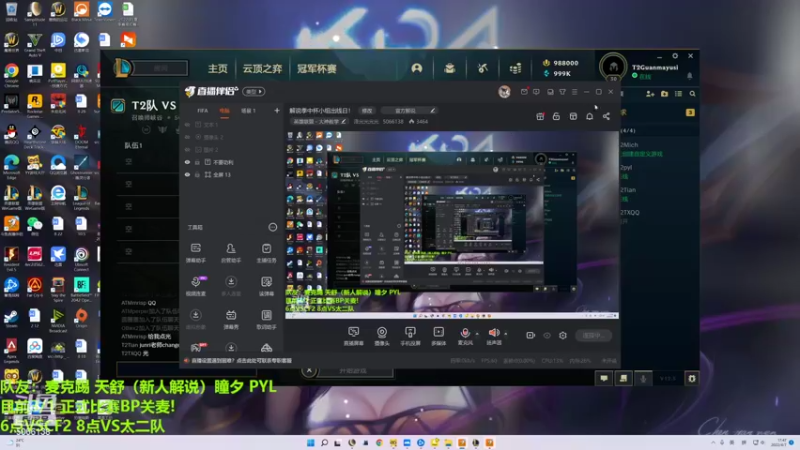Screen dimensions: 800x450
Task: Add a camera source (摄像头) in the bottom bar
Action: click(x=382, y=336)
